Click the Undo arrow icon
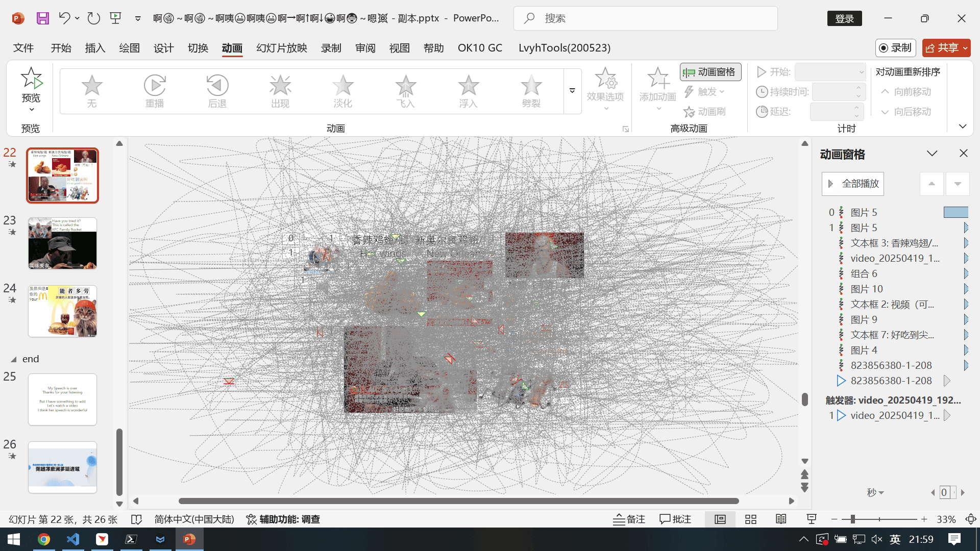980x551 pixels. point(64,18)
